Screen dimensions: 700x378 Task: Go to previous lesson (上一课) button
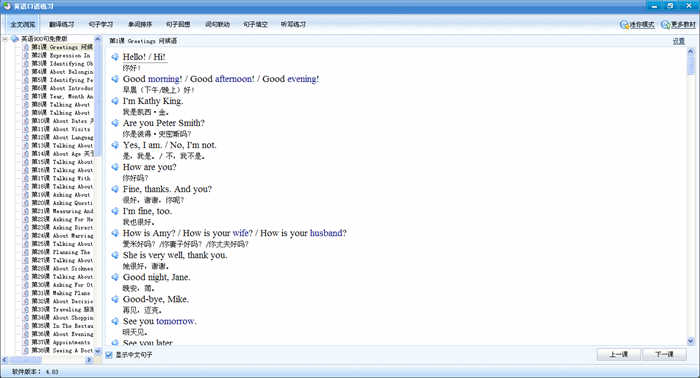tap(619, 355)
